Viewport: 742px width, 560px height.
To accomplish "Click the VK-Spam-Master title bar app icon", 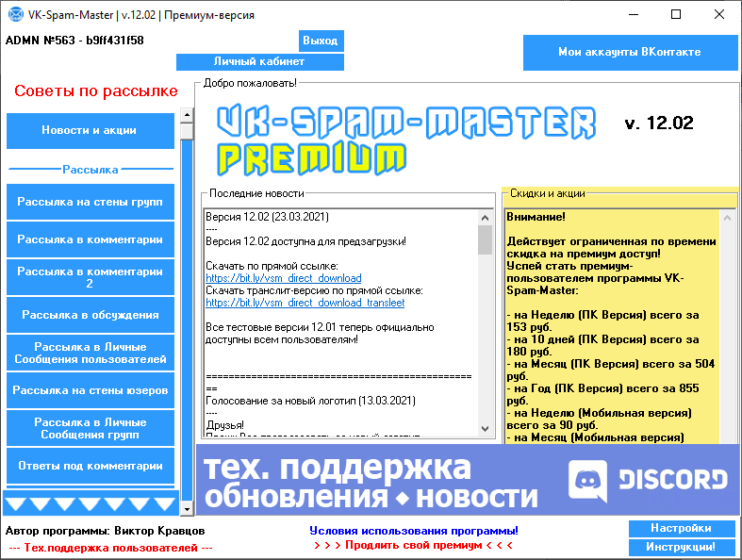I will click(15, 15).
